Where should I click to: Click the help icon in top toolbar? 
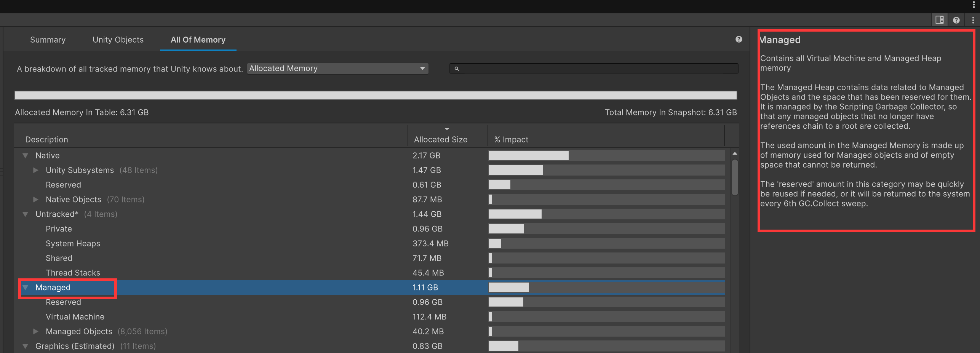pyautogui.click(x=956, y=20)
